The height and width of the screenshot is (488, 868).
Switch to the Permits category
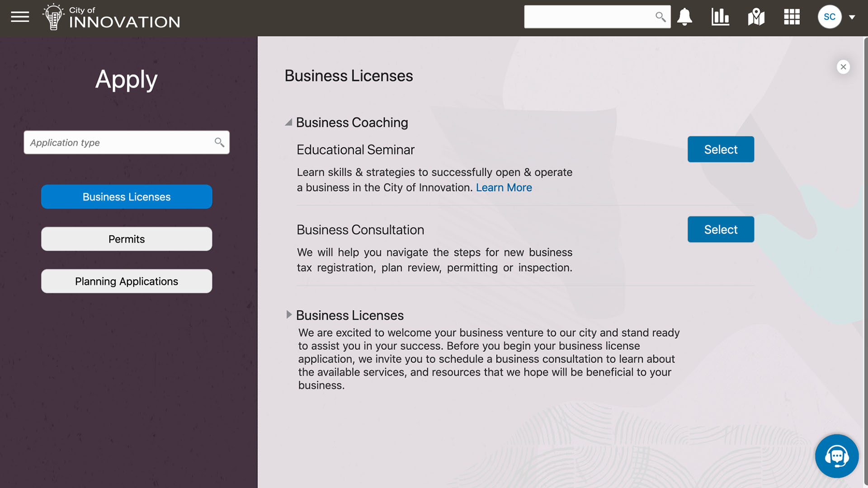126,239
